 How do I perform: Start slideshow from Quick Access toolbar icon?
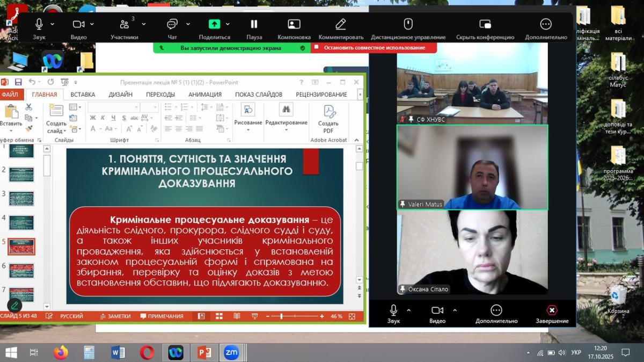(65, 82)
